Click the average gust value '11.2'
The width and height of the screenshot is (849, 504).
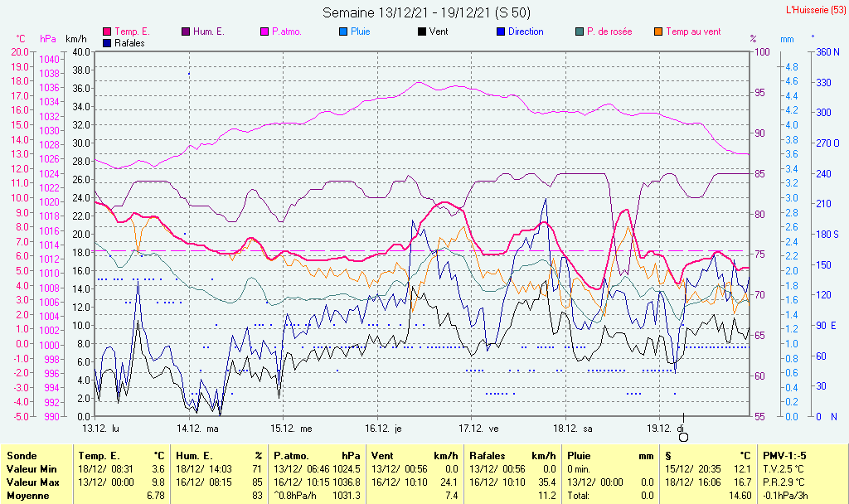[x=547, y=496]
